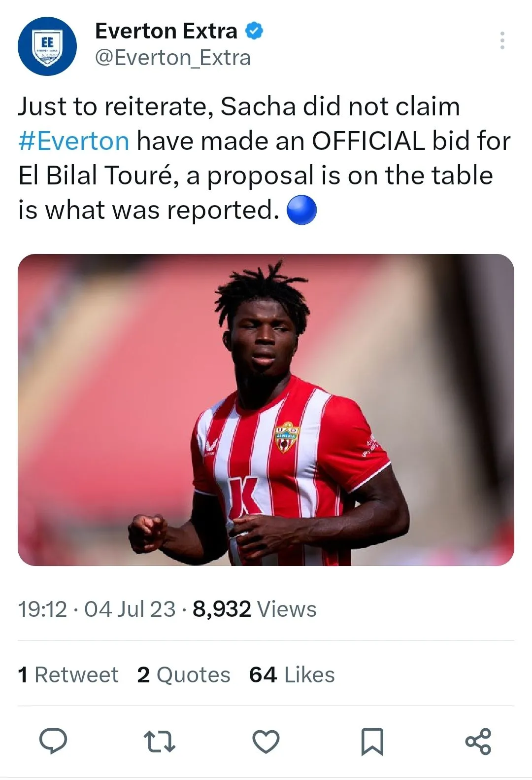The width and height of the screenshot is (532, 780).
Task: Open the El Bilal Touré photo
Action: (266, 409)
